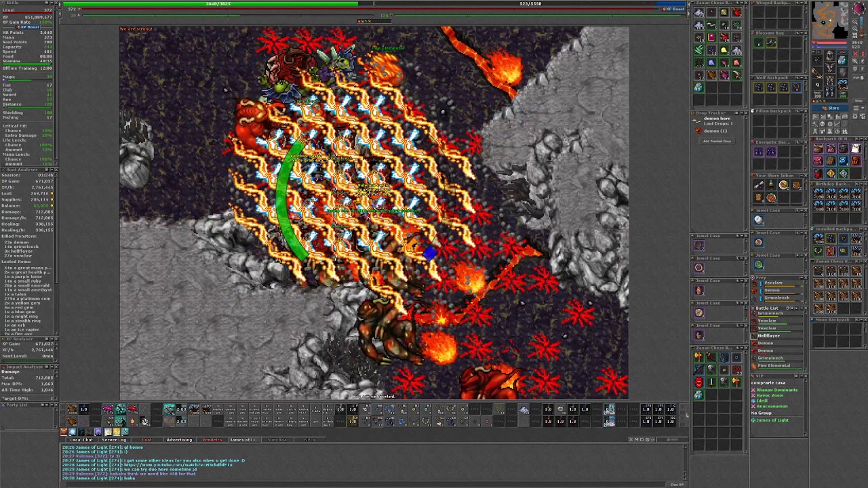Open the James of Li... private chat tab
This screenshot has width=868, height=488.
245,440
